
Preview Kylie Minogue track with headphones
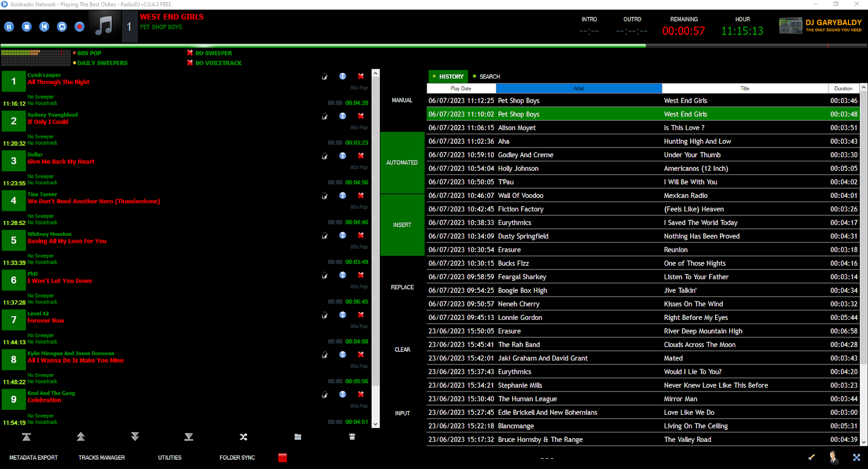324,355
